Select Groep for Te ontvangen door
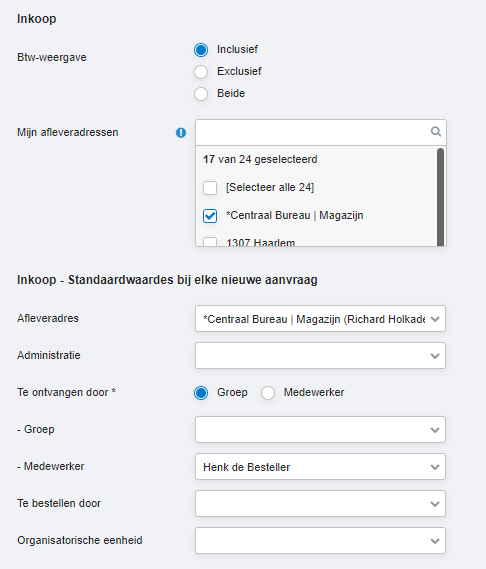486x569 pixels. [x=201, y=393]
